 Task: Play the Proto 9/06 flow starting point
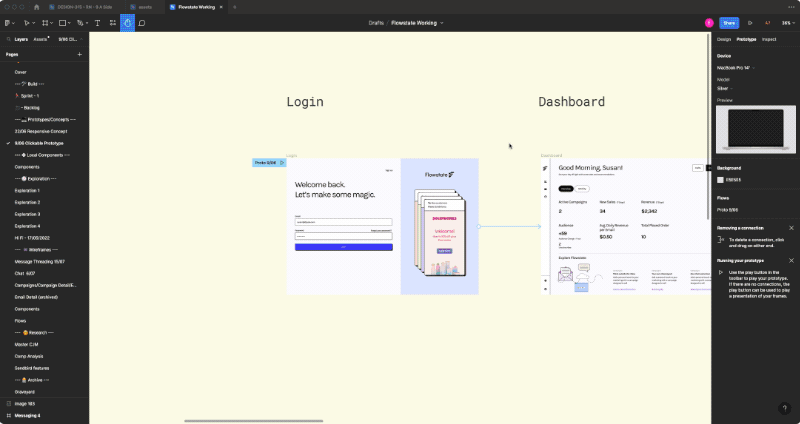point(282,163)
